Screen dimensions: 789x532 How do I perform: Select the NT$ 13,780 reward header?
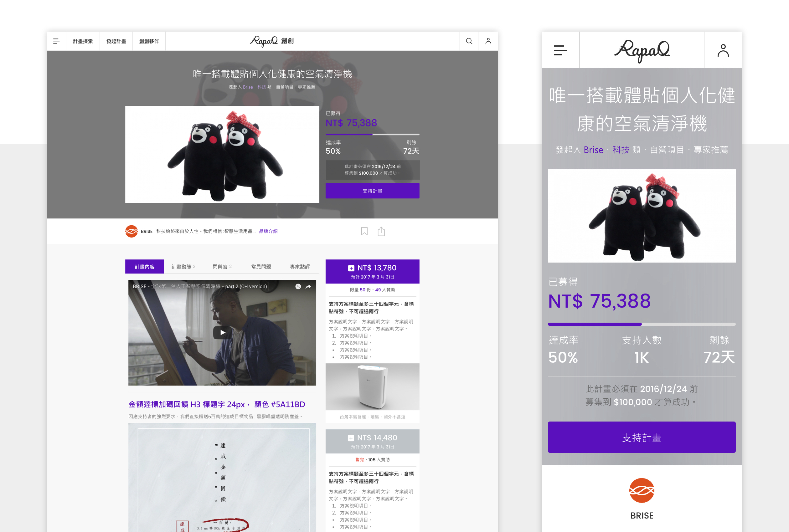click(x=372, y=271)
